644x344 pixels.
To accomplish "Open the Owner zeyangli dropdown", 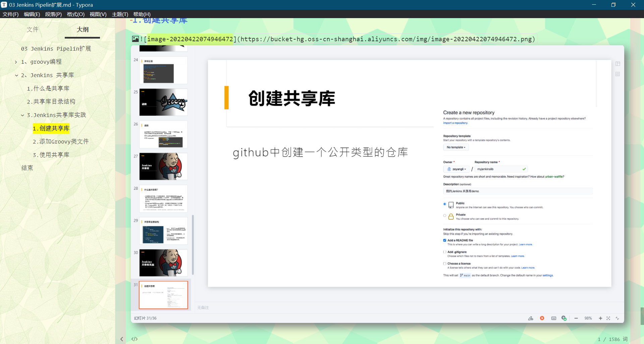I will click(x=457, y=169).
